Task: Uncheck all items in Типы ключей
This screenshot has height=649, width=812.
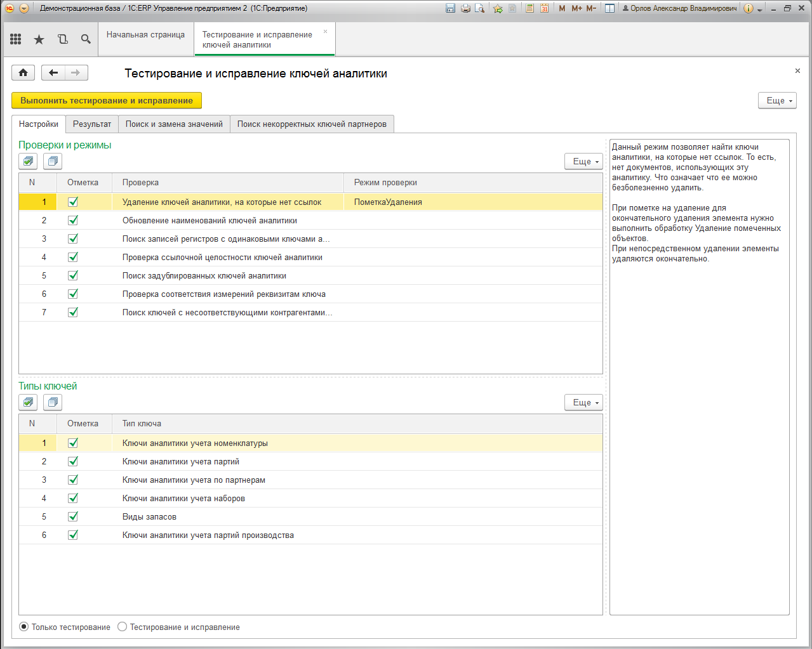Action: (x=53, y=402)
